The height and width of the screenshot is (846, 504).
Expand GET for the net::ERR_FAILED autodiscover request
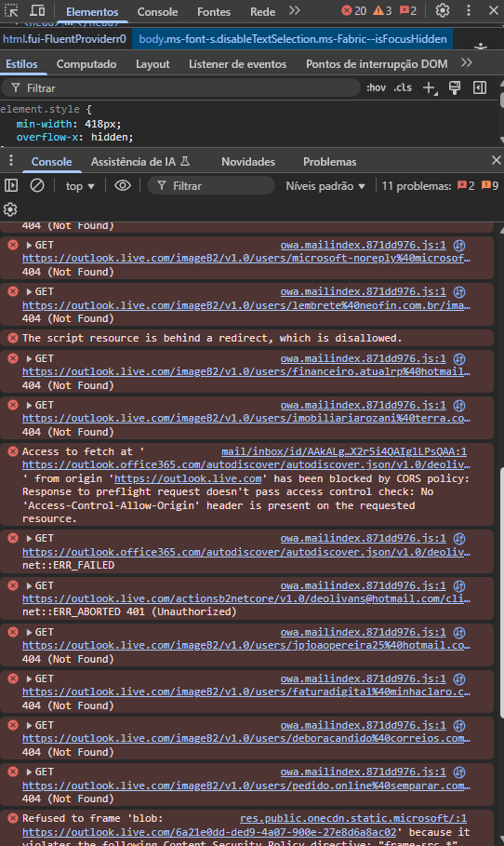pyautogui.click(x=29, y=538)
